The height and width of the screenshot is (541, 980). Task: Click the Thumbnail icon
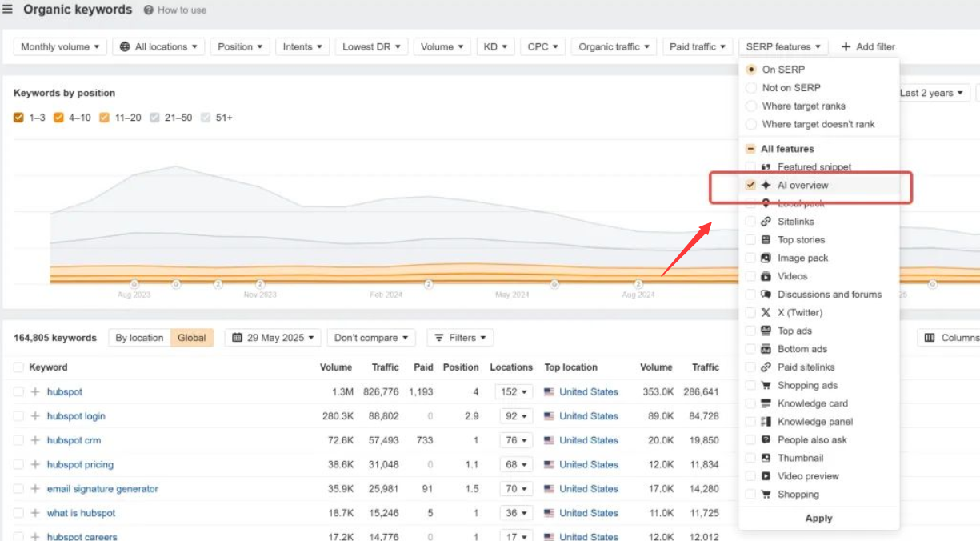[766, 458]
